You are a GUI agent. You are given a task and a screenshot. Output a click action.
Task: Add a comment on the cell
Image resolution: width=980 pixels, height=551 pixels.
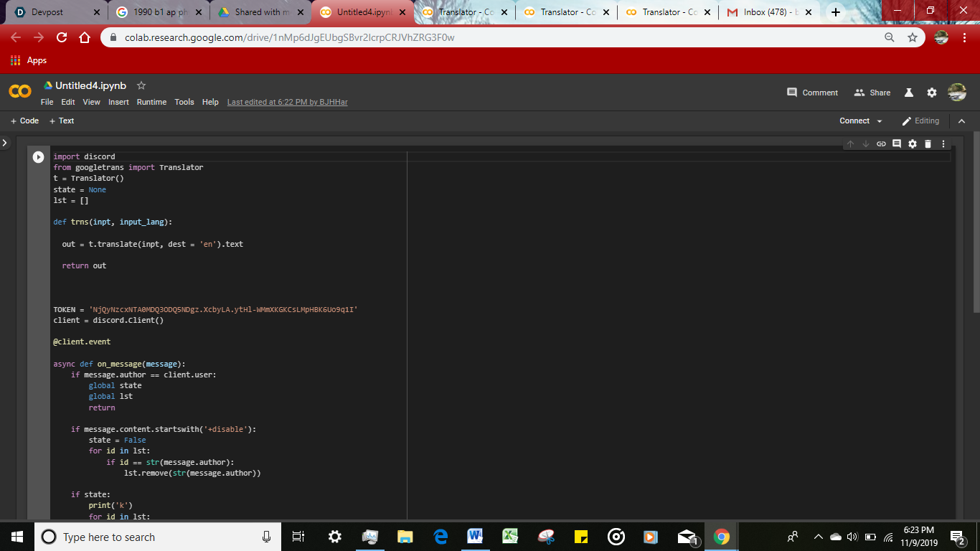click(x=897, y=144)
